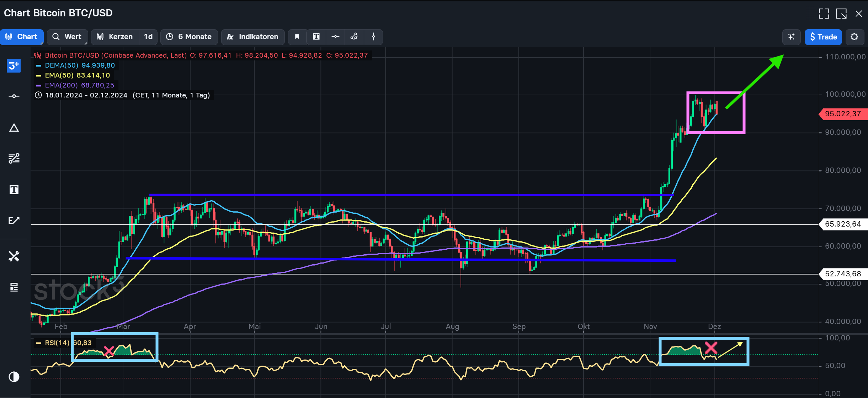
Task: Click the 65.923,64 horizontal line price label
Action: pos(843,224)
